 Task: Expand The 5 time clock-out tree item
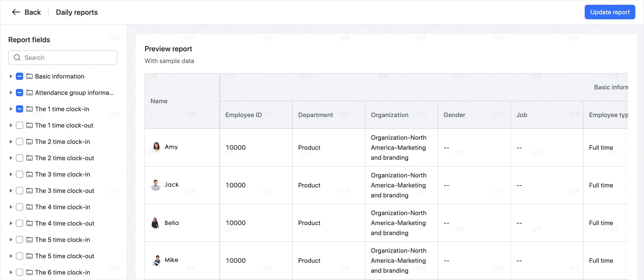click(x=11, y=256)
